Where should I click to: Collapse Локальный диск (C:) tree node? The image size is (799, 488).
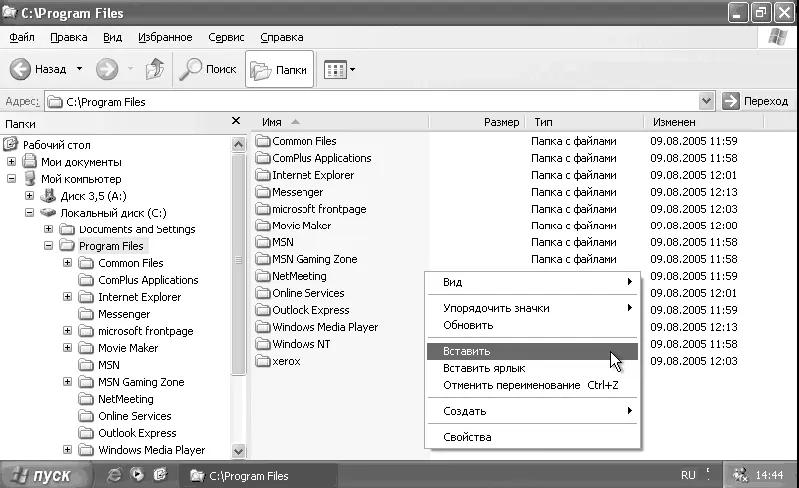coord(30,212)
